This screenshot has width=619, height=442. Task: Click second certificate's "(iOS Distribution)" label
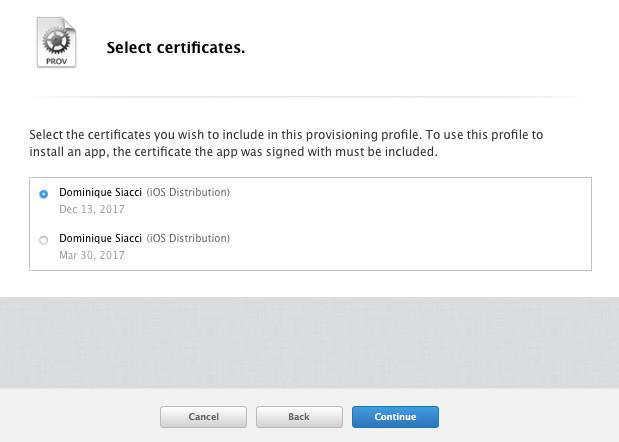click(x=188, y=238)
